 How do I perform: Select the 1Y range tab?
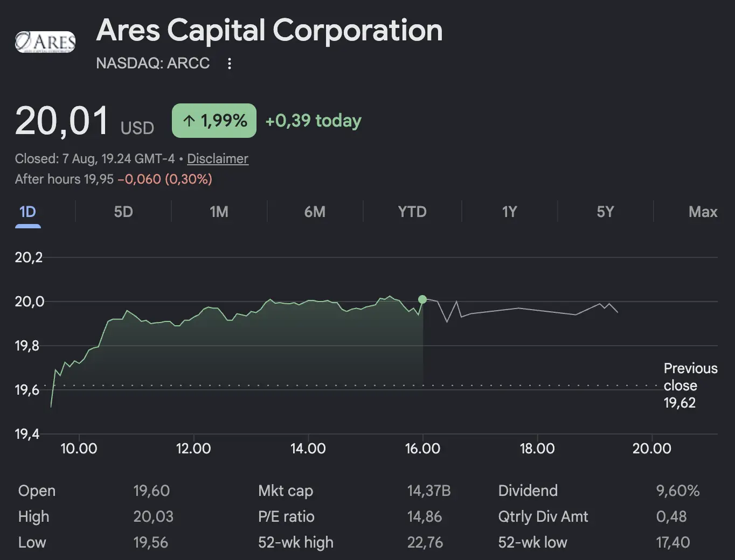(509, 212)
